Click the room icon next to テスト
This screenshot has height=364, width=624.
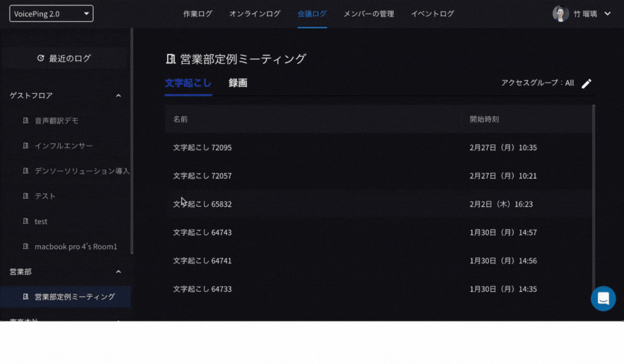[26, 196]
